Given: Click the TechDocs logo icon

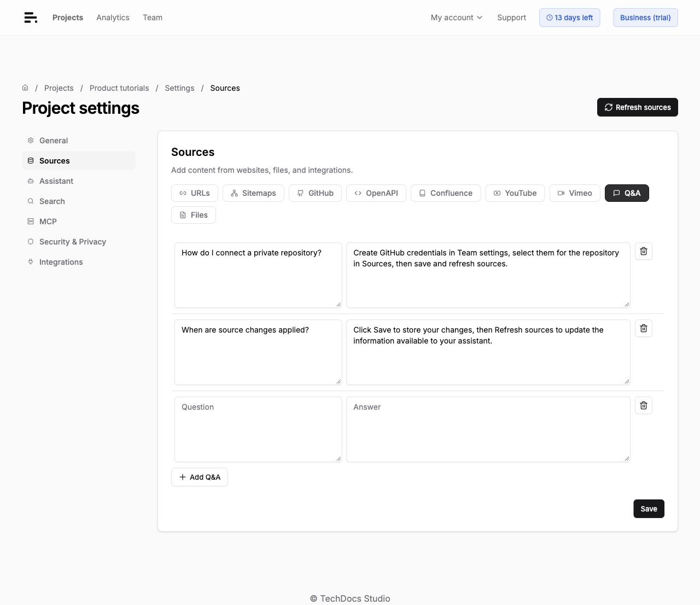Looking at the screenshot, I should pyautogui.click(x=31, y=18).
